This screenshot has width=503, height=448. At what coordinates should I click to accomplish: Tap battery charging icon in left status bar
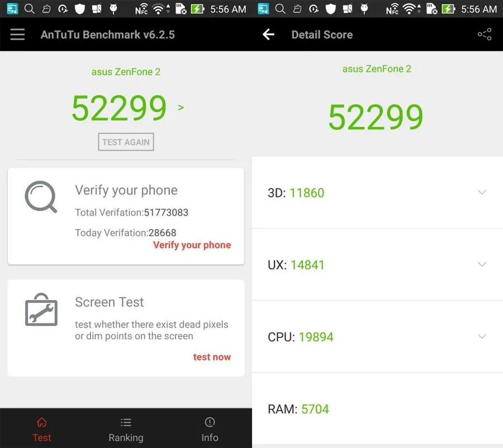point(197,9)
